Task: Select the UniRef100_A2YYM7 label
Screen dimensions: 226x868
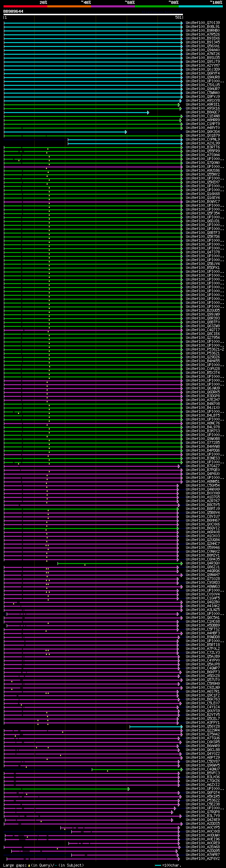Action: tap(203, 65)
